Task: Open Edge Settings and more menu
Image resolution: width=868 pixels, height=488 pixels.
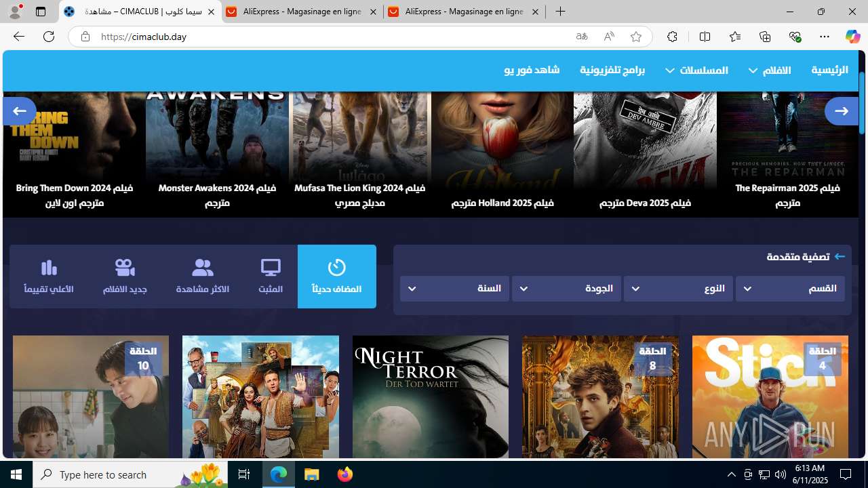Action: (825, 37)
